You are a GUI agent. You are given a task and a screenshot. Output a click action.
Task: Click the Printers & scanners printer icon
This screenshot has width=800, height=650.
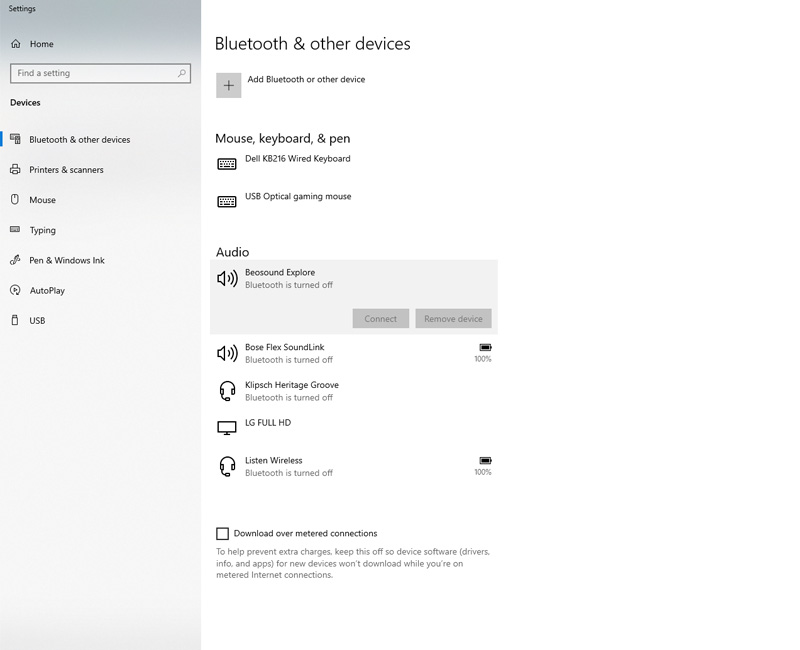pos(15,169)
